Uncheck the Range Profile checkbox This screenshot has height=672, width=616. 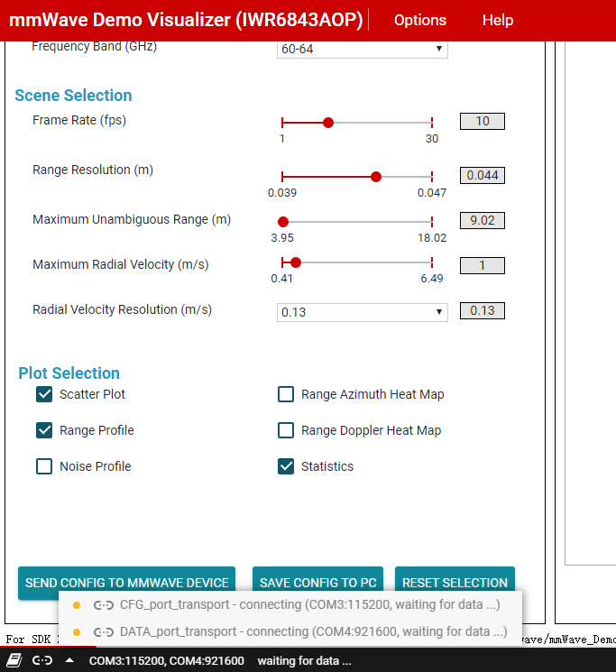click(44, 430)
